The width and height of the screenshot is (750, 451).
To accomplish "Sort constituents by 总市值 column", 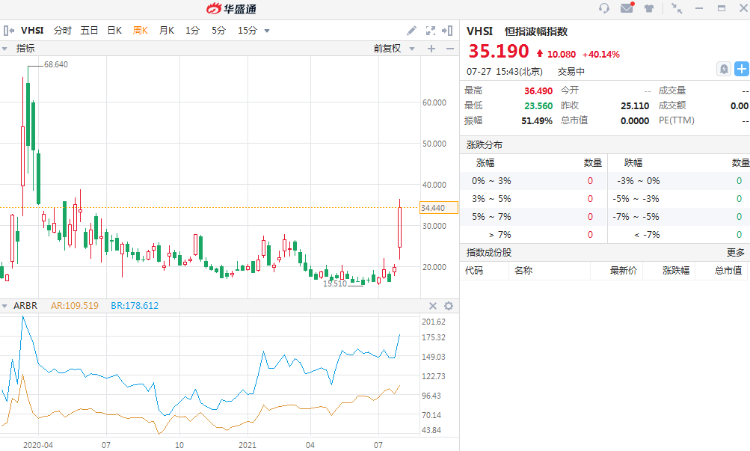I will click(x=728, y=271).
